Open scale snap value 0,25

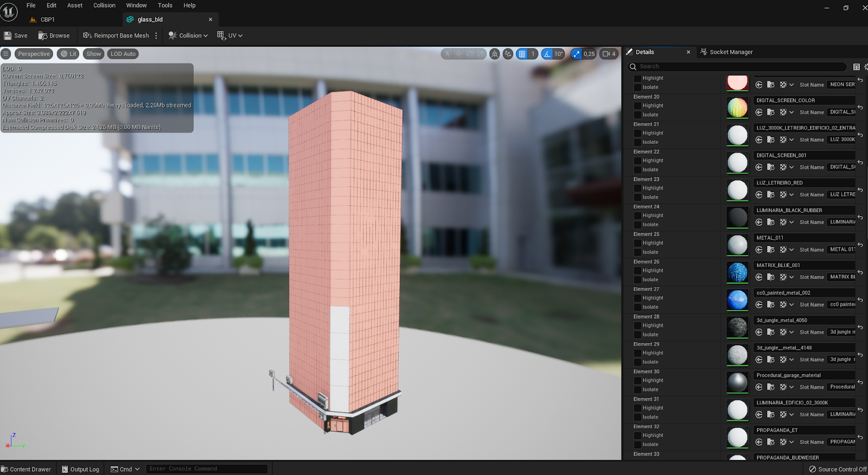589,54
